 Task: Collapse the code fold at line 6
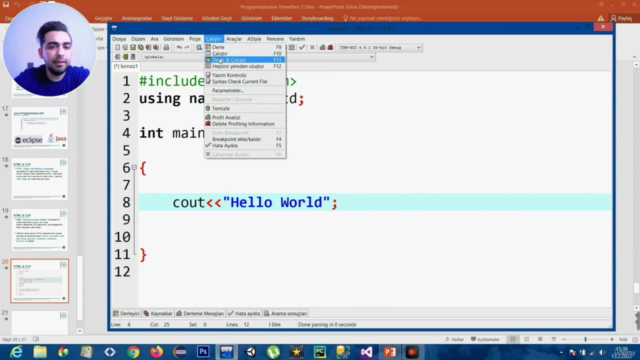(134, 167)
